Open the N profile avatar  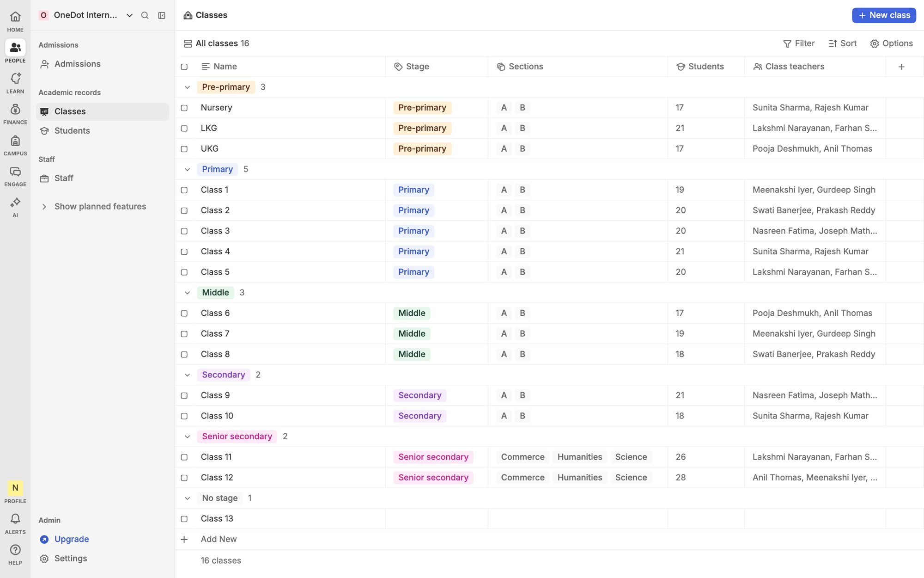click(x=15, y=488)
